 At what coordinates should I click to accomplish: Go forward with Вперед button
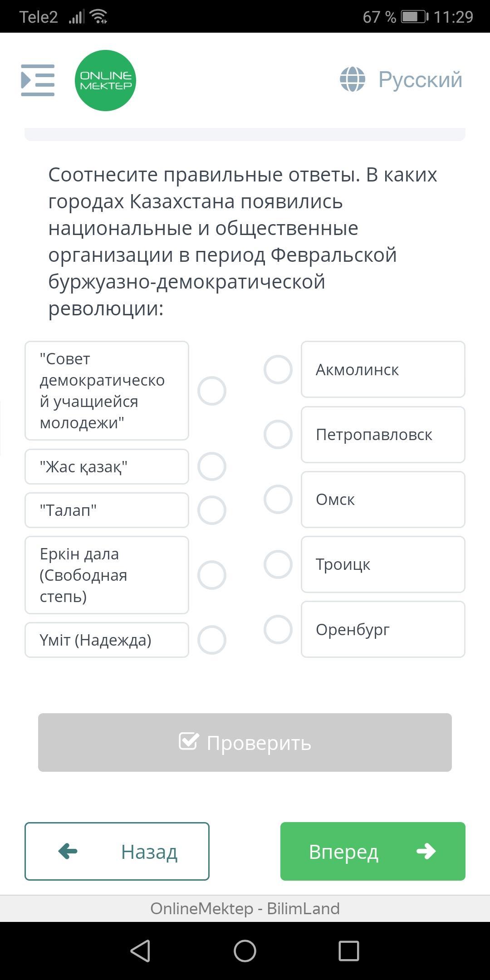(x=372, y=851)
